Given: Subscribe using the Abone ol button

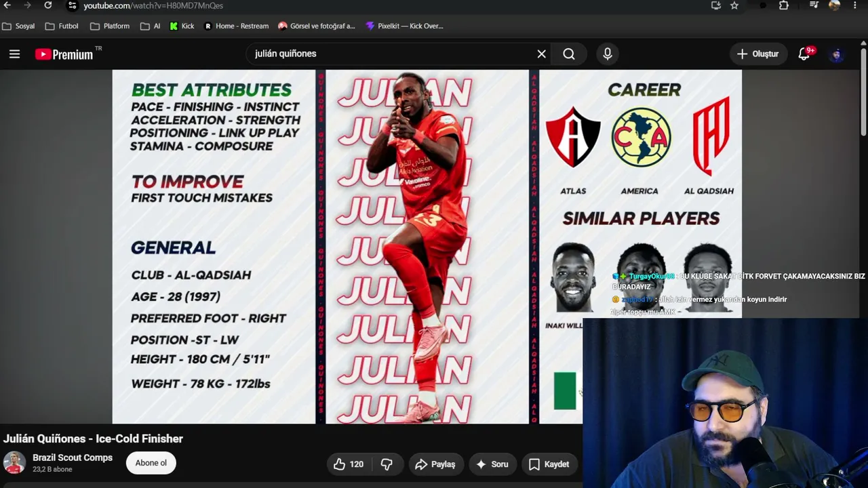Looking at the screenshot, I should [151, 463].
